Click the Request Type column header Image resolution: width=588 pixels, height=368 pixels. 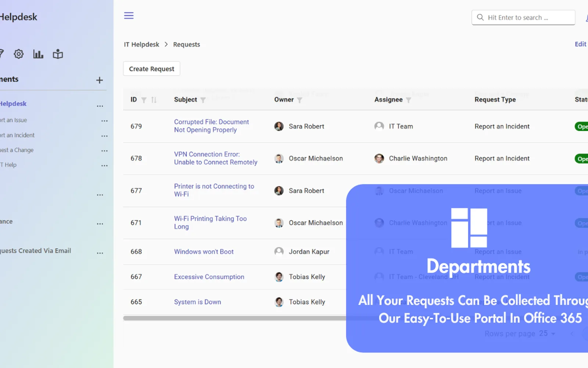[495, 100]
